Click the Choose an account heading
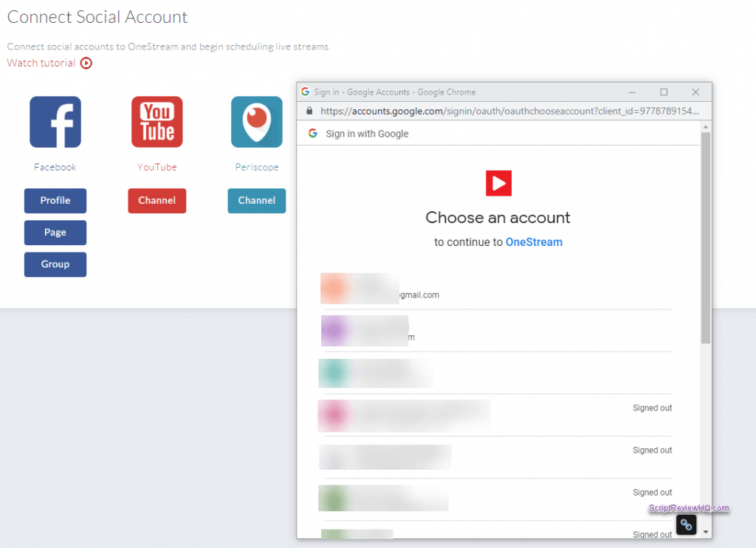This screenshot has height=548, width=756. pos(498,218)
